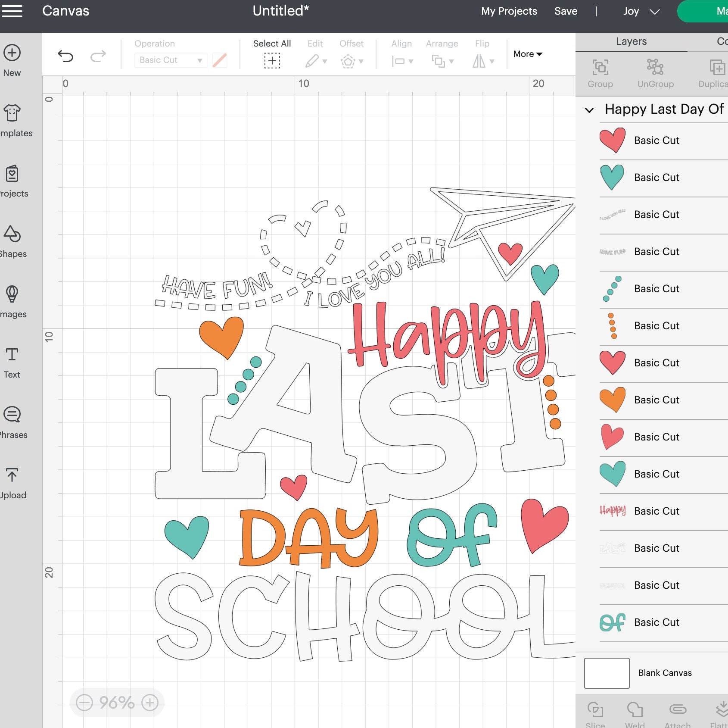Click the Select All button
728x728 pixels.
tap(272, 53)
